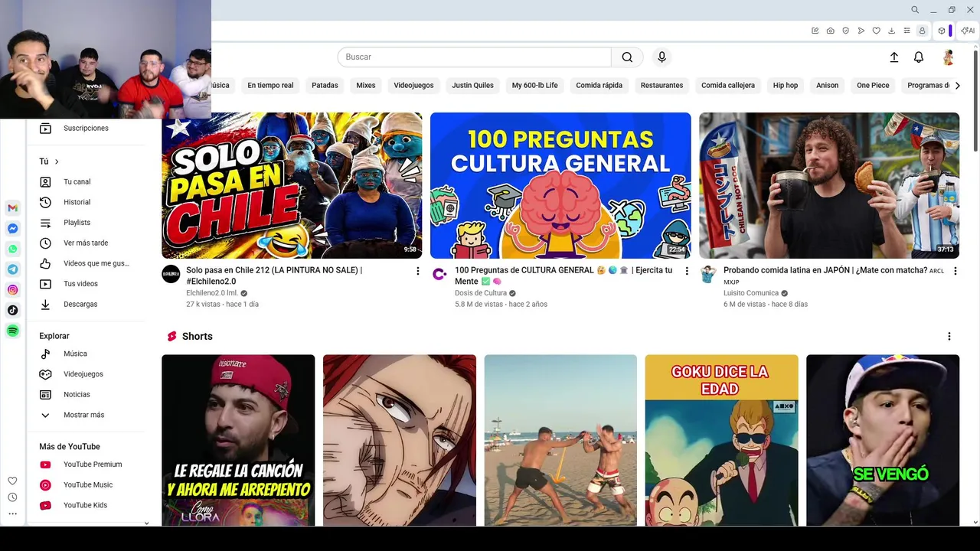The height and width of the screenshot is (551, 980).
Task: Open options for '100 Preguntas de CULTURA GENERAL' video
Action: tap(687, 271)
